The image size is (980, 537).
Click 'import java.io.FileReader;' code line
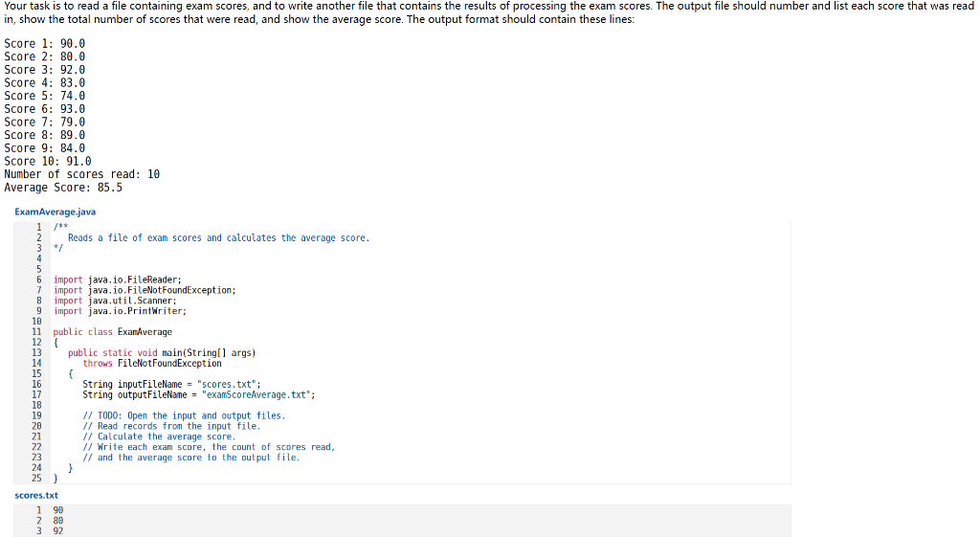118,280
